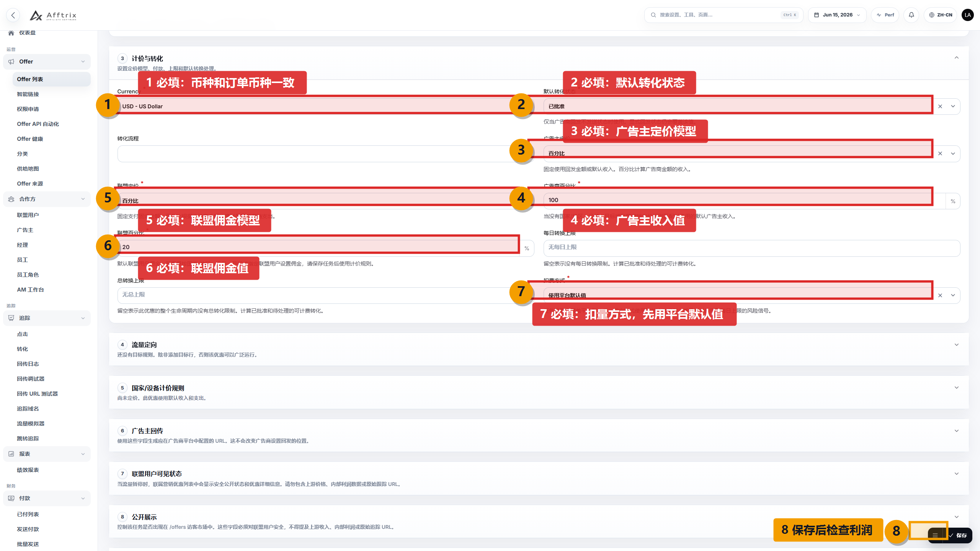Expand the 广告主回传 section
Screen dimensions: 980x551
[x=957, y=431]
